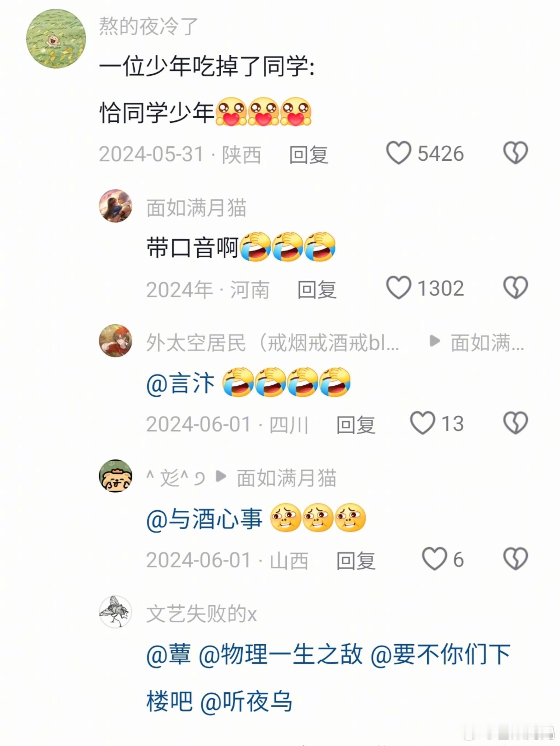Viewport: 560px width, 746px height.
Task: Open mentioned user @物理一生之敌
Action: click(x=281, y=654)
